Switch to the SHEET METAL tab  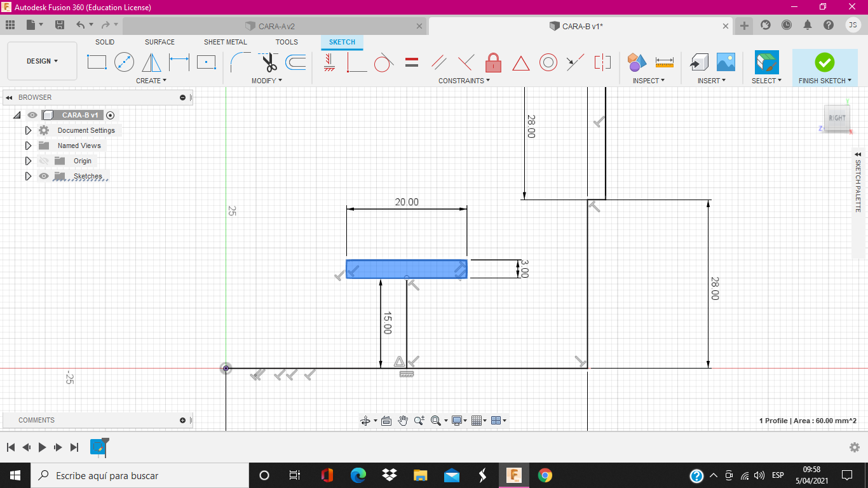[x=226, y=42]
